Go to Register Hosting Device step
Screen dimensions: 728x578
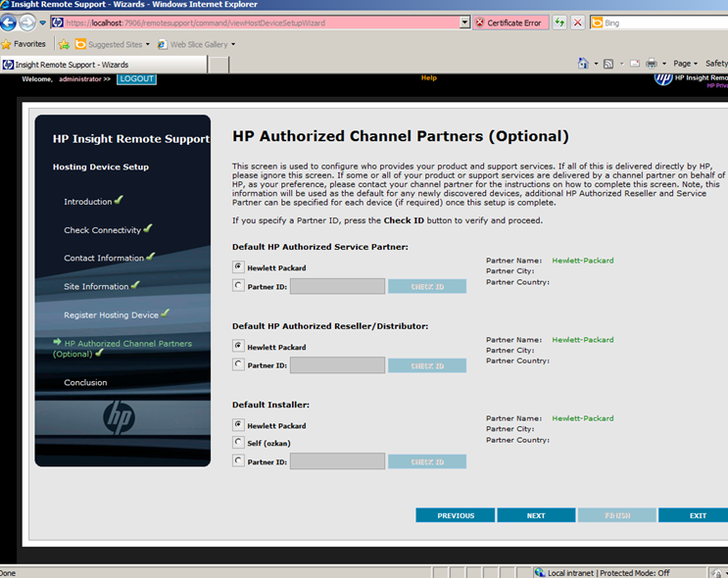(x=111, y=314)
